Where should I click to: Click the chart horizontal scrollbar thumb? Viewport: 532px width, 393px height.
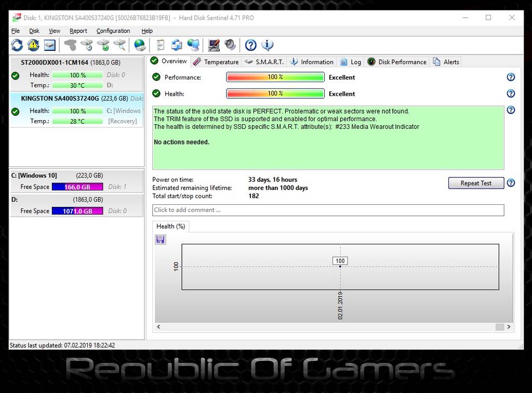coord(500,327)
